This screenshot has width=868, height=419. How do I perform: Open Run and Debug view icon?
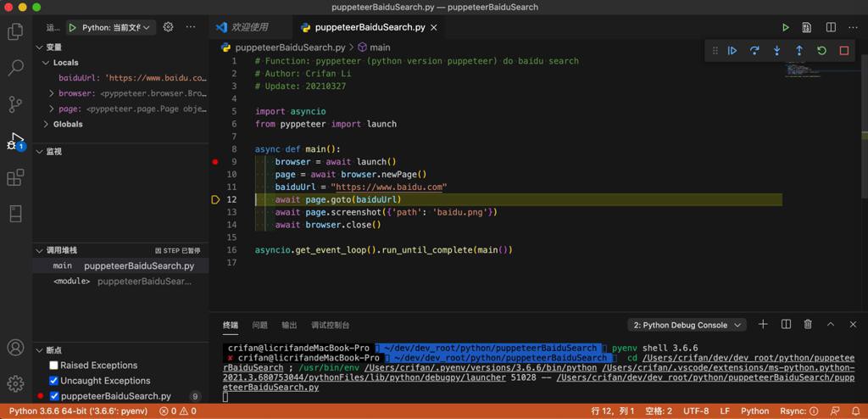[15, 142]
